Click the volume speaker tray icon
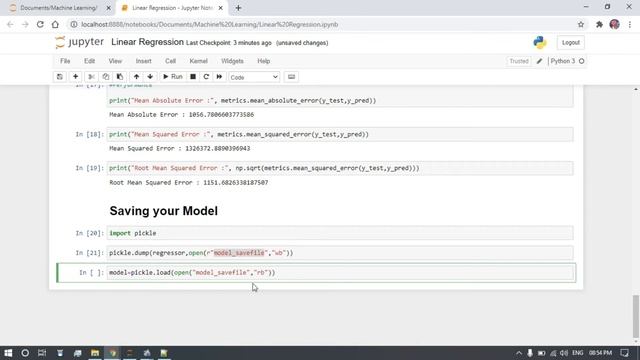 564,353
